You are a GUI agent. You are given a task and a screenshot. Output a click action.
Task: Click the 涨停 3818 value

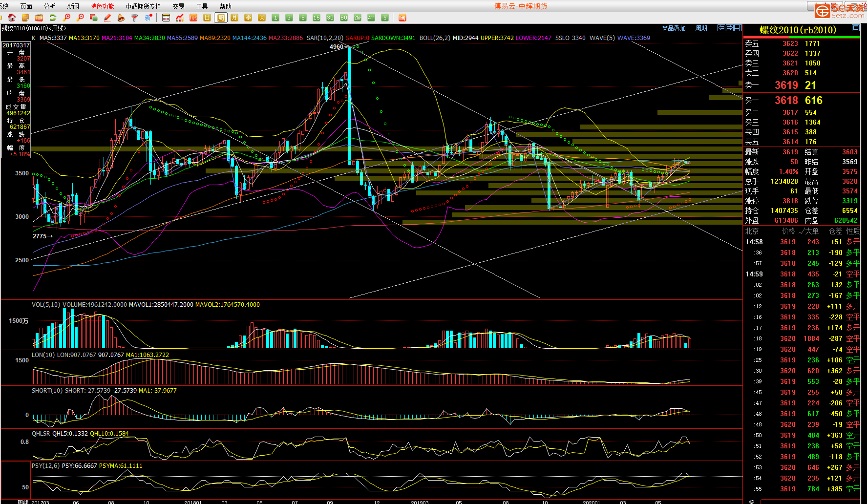(790, 201)
